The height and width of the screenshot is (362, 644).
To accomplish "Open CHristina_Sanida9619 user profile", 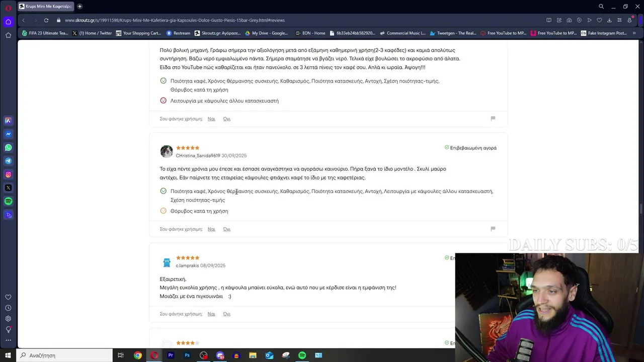I will (198, 156).
